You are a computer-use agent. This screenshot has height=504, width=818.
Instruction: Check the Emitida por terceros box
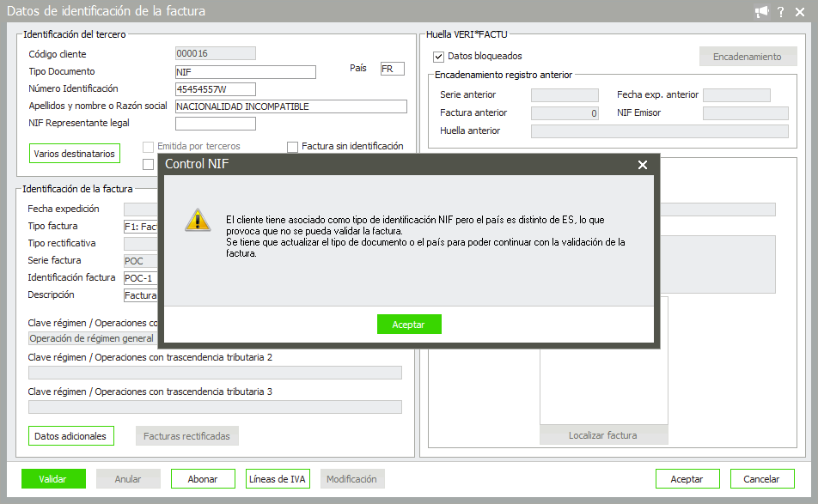coord(149,147)
